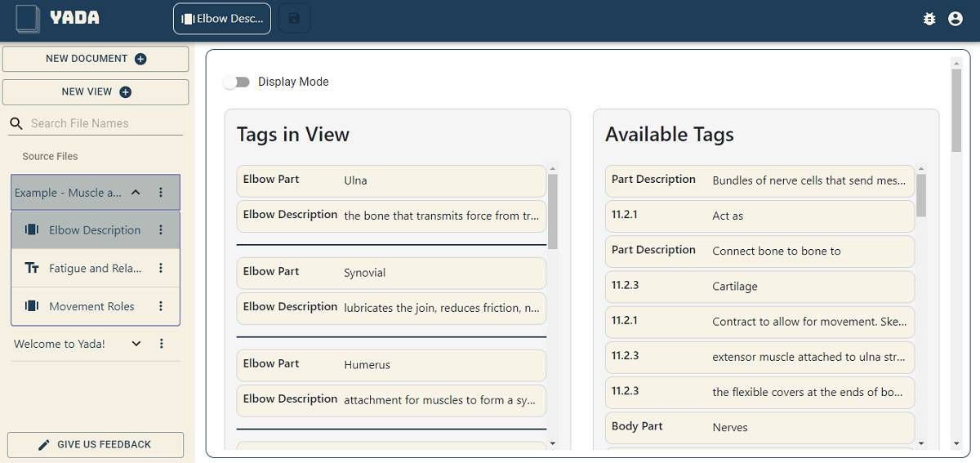Open the bug report icon
The image size is (980, 463).
click(929, 19)
